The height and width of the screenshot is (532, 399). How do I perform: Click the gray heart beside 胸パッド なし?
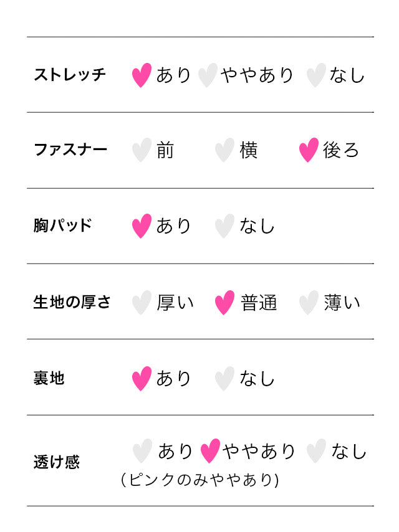tap(224, 226)
